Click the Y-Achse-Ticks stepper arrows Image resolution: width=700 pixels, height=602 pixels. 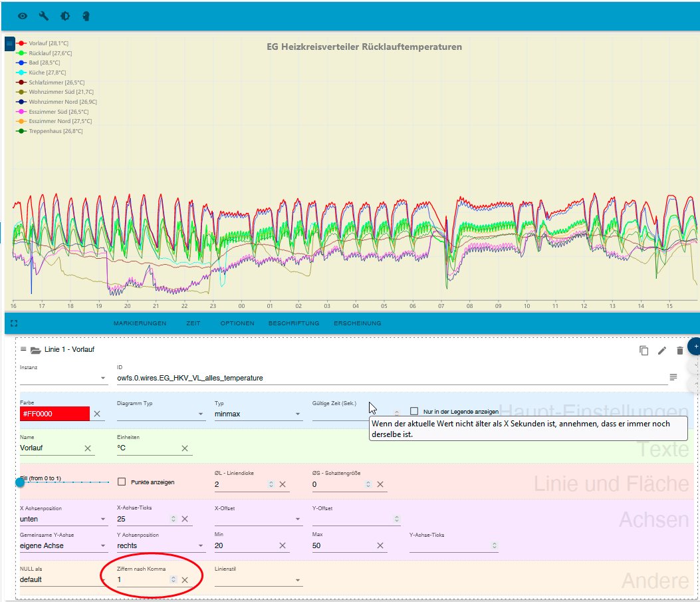point(494,545)
